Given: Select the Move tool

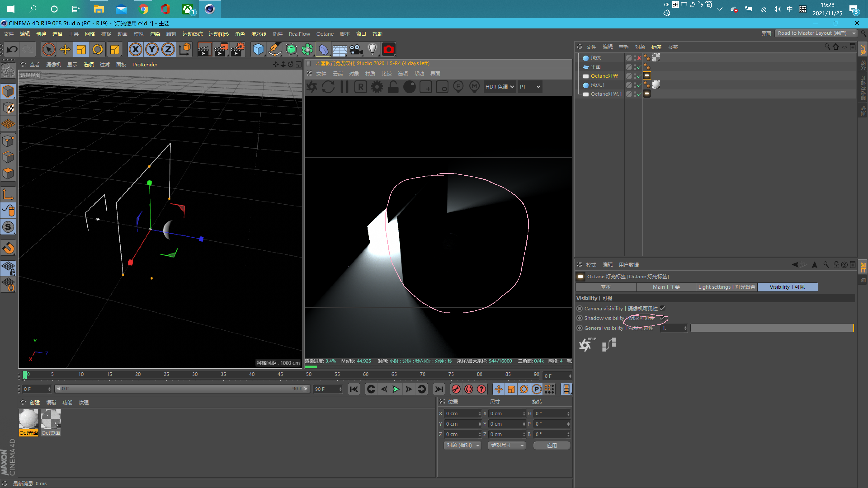Looking at the screenshot, I should click(65, 49).
